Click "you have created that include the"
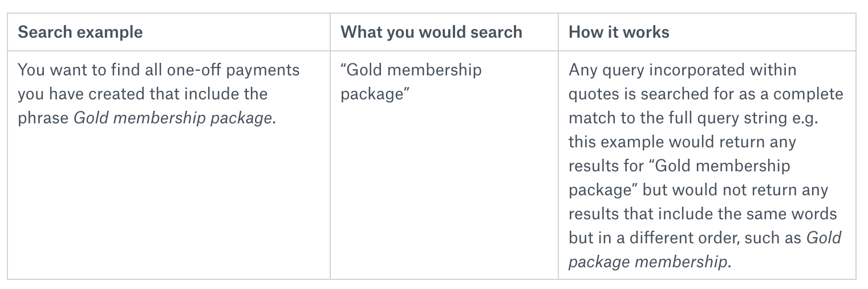 pyautogui.click(x=143, y=94)
